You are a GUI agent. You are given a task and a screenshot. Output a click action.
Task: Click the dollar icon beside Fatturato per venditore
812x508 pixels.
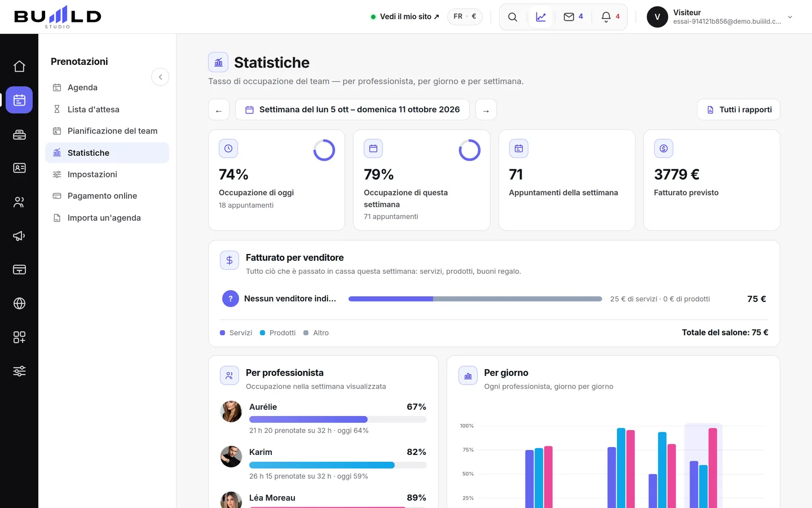click(x=230, y=260)
